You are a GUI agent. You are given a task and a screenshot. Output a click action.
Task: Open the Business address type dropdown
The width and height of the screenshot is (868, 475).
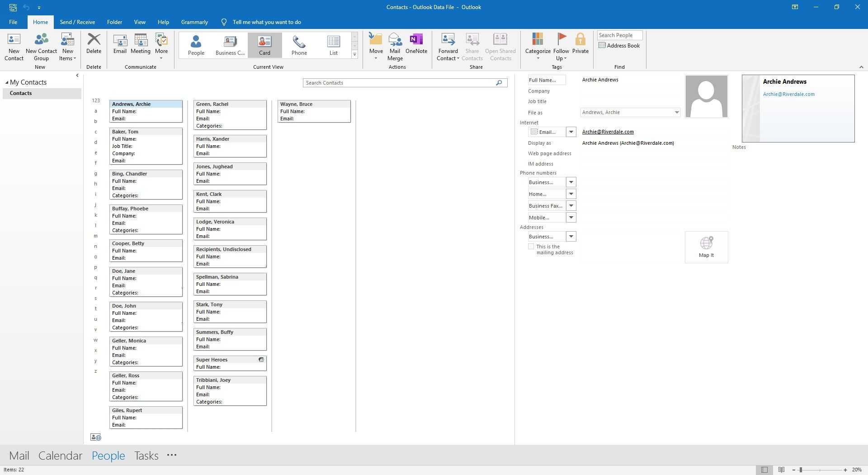click(x=571, y=237)
